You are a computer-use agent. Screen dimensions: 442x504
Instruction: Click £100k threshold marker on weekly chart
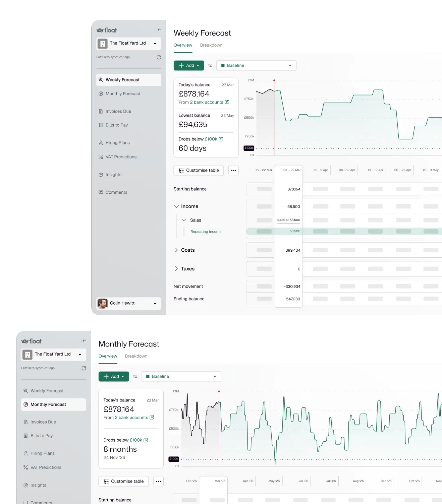[x=249, y=148]
